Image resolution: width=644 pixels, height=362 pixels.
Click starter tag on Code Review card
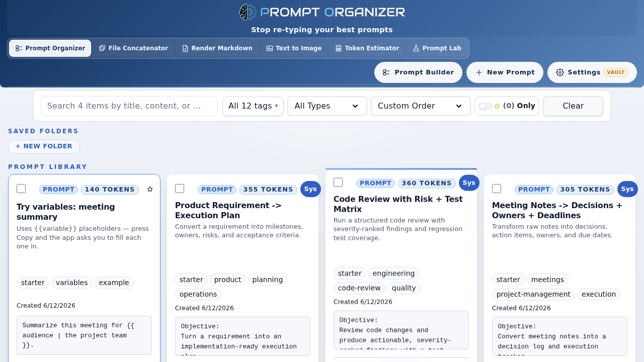(x=350, y=274)
